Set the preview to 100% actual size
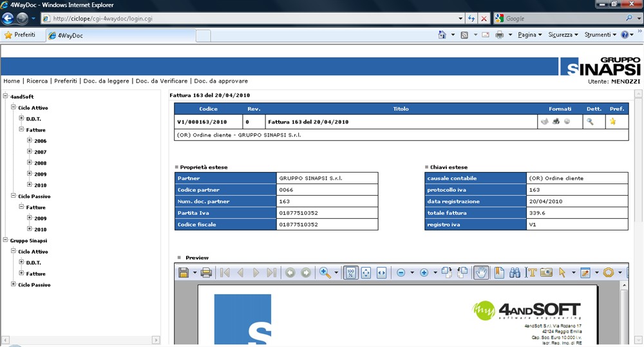644x347 pixels. [350, 273]
